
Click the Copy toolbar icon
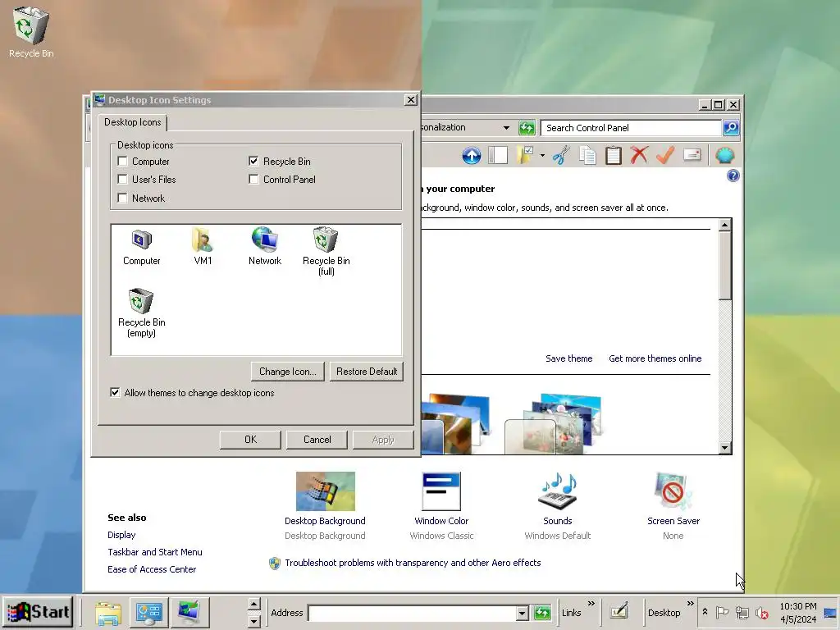(587, 155)
